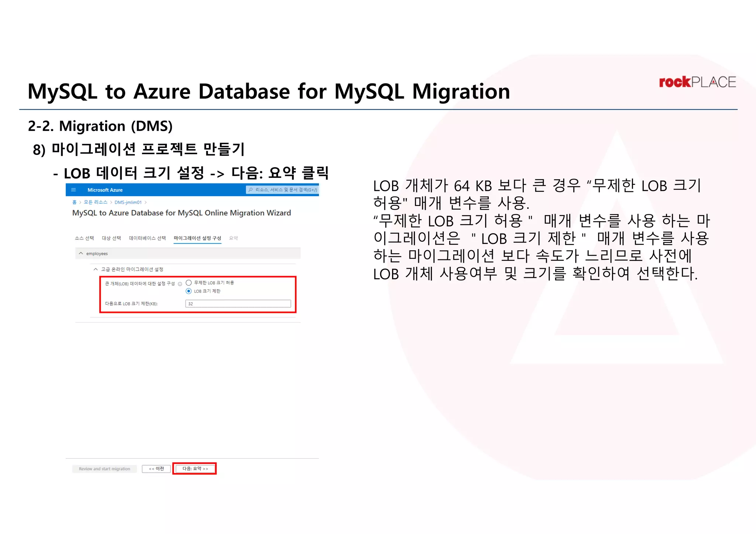Click the Azure resource search box

point(282,190)
